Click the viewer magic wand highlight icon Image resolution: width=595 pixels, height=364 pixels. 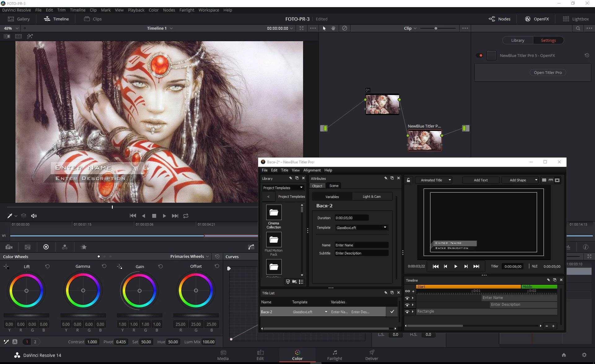pos(30,36)
